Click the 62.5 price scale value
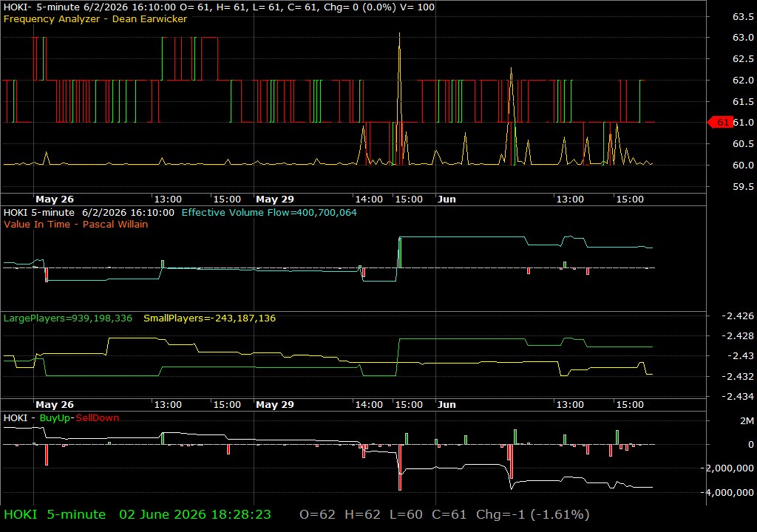The height and width of the screenshot is (532, 757). coord(743,58)
